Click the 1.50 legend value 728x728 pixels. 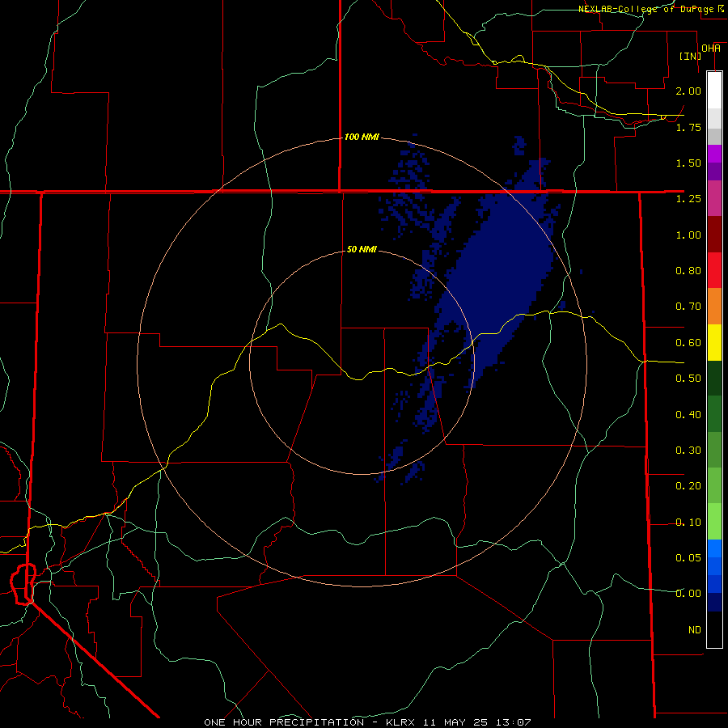pyautogui.click(x=688, y=163)
